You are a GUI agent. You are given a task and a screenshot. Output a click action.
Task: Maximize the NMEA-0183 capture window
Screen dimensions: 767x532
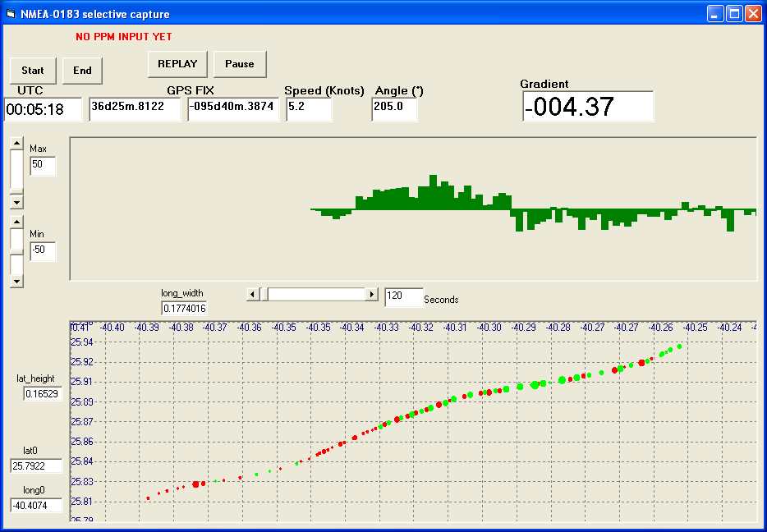click(x=733, y=13)
